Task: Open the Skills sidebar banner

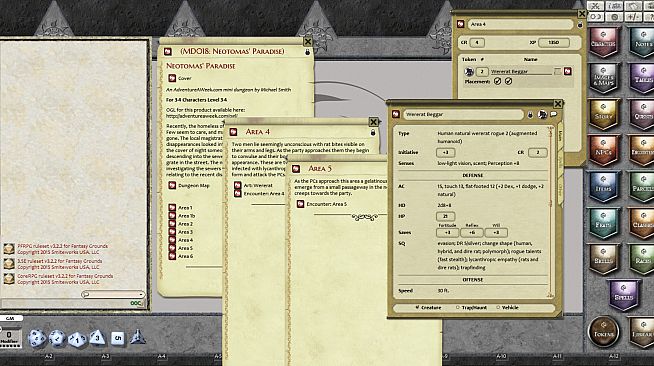Action: click(603, 259)
